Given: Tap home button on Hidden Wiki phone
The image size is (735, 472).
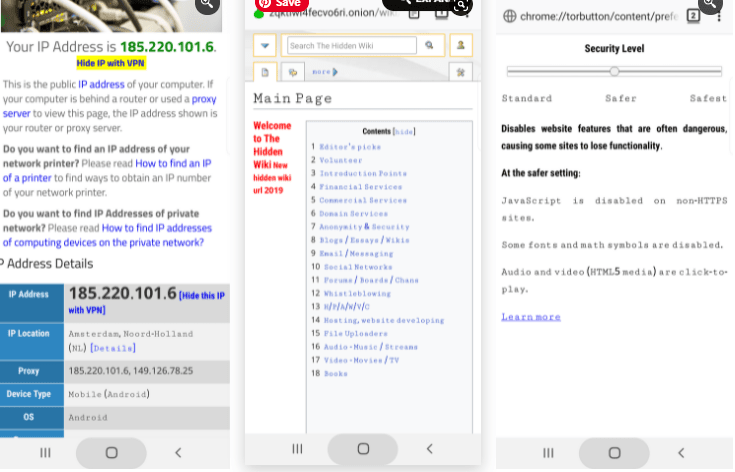Looking at the screenshot, I should coord(363,449).
